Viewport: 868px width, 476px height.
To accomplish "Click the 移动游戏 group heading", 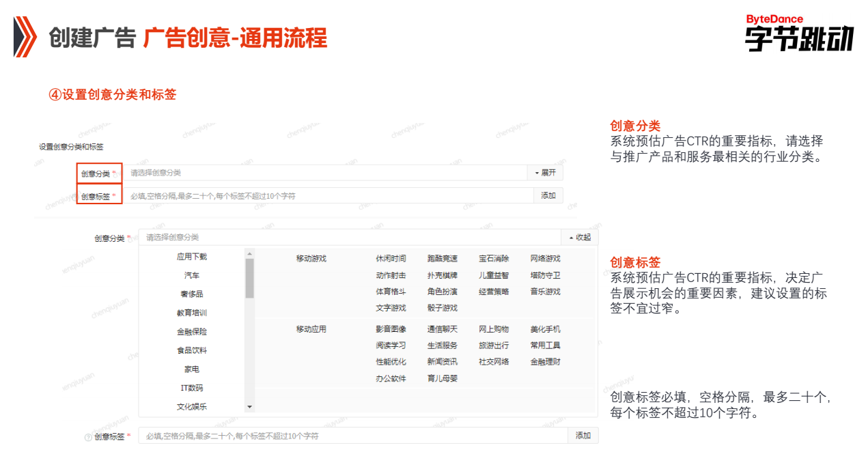I will [311, 259].
